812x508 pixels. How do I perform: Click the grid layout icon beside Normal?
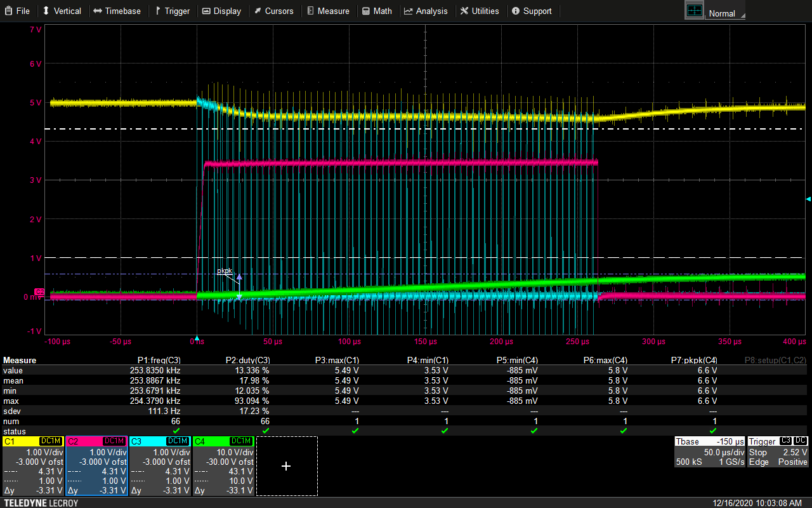pyautogui.click(x=695, y=11)
